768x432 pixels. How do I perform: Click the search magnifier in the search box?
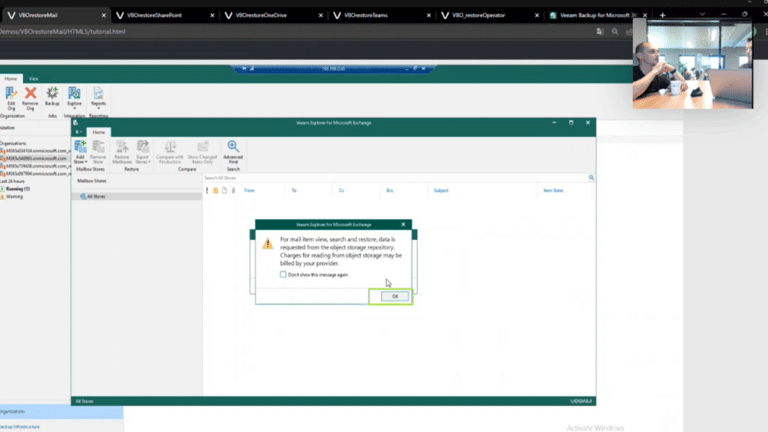[591, 178]
